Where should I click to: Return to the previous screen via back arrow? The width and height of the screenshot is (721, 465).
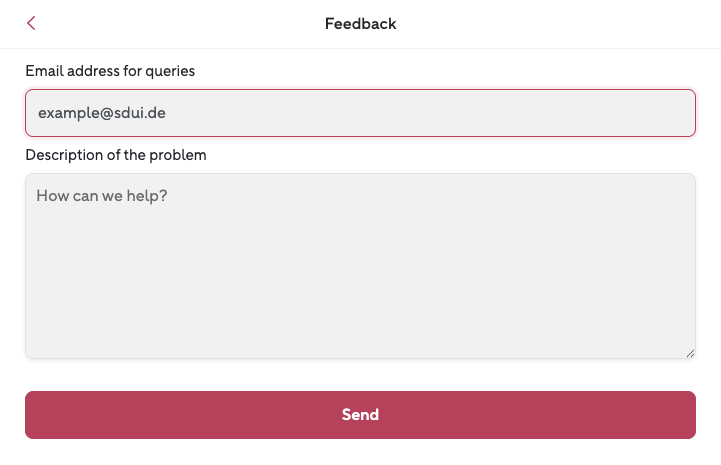click(32, 23)
